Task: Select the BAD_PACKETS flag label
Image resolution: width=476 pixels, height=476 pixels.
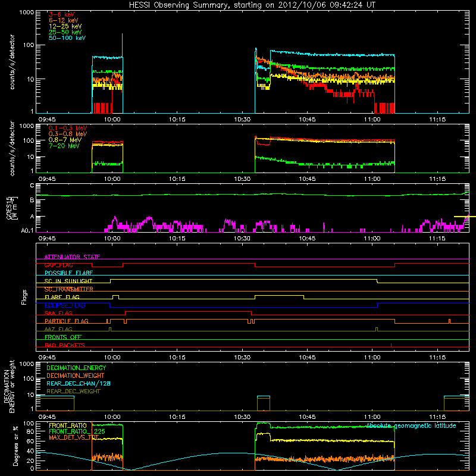Action: click(x=65, y=345)
